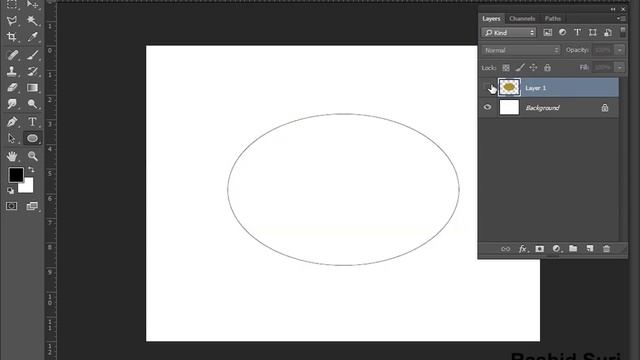Filter for adjustment layers
This screenshot has width=640, height=360.
[x=562, y=33]
